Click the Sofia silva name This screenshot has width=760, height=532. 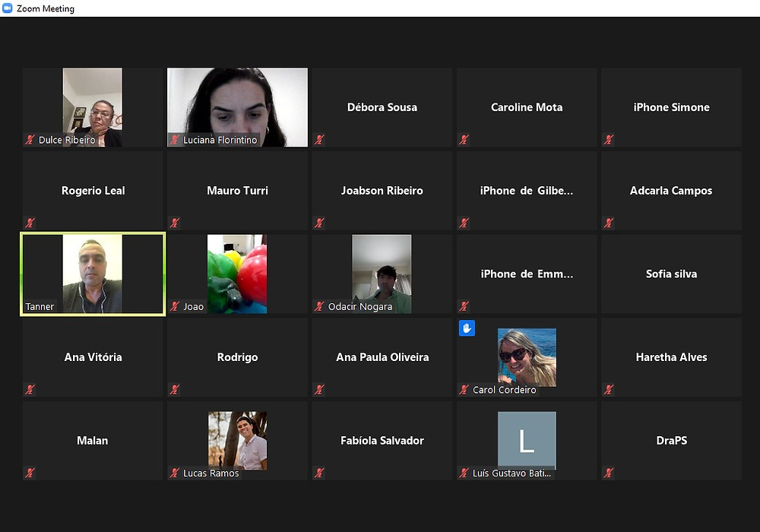click(671, 274)
